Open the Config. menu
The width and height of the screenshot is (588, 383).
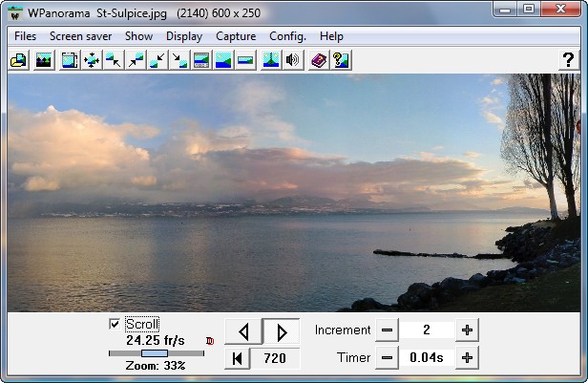[287, 36]
